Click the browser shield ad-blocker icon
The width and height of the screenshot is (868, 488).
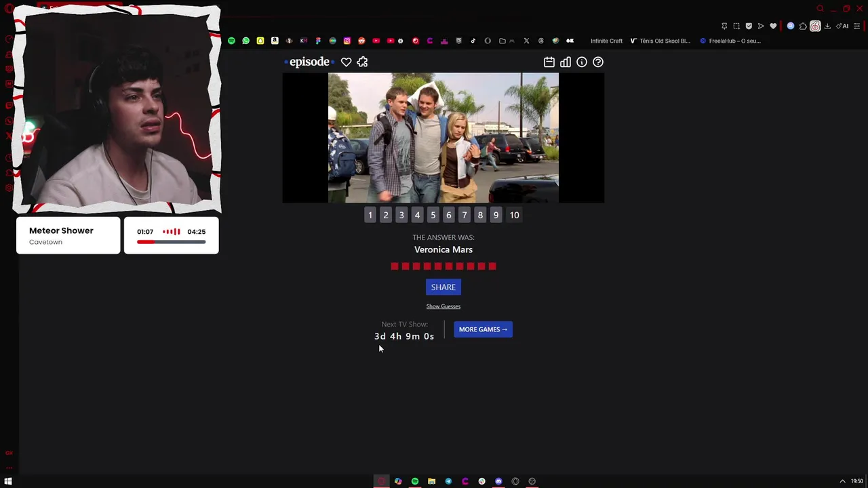tap(749, 26)
